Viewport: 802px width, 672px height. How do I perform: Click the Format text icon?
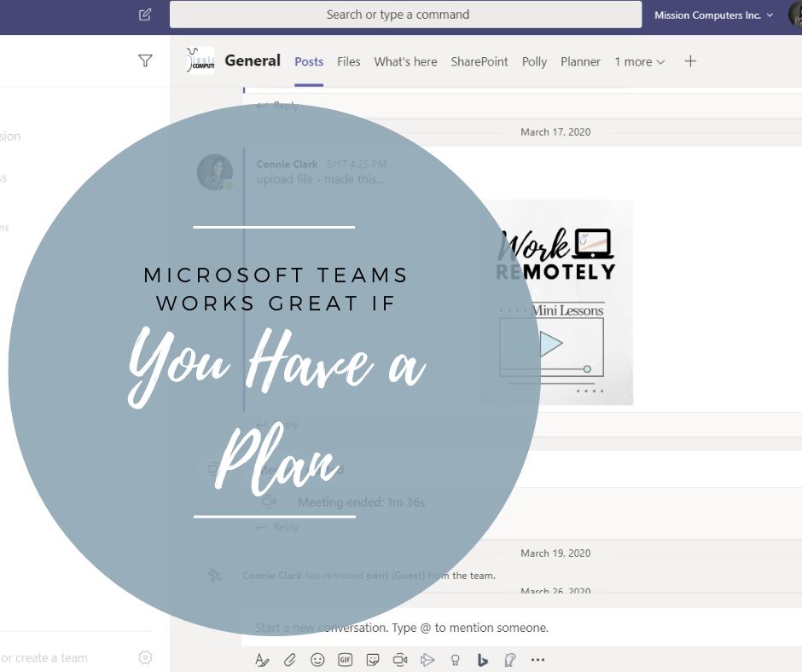262,660
